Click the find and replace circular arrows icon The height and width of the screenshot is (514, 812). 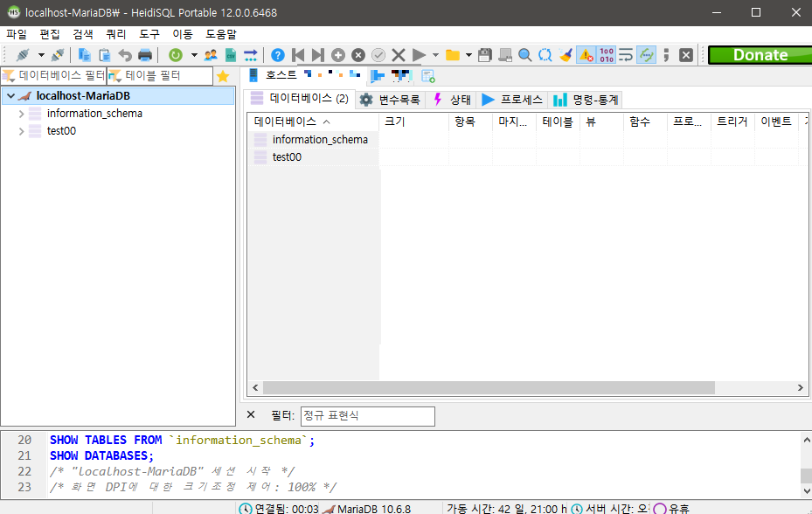coord(545,55)
